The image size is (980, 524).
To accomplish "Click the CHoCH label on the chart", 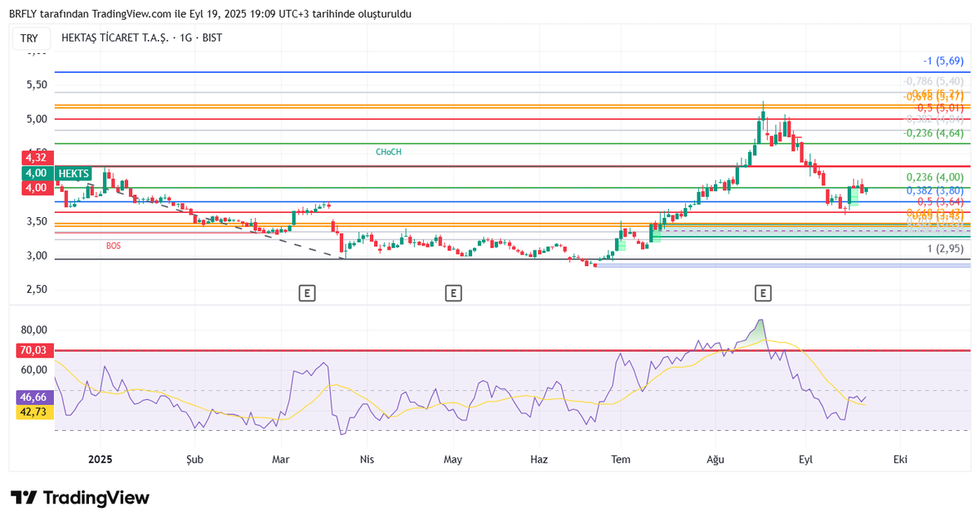I will (x=389, y=151).
